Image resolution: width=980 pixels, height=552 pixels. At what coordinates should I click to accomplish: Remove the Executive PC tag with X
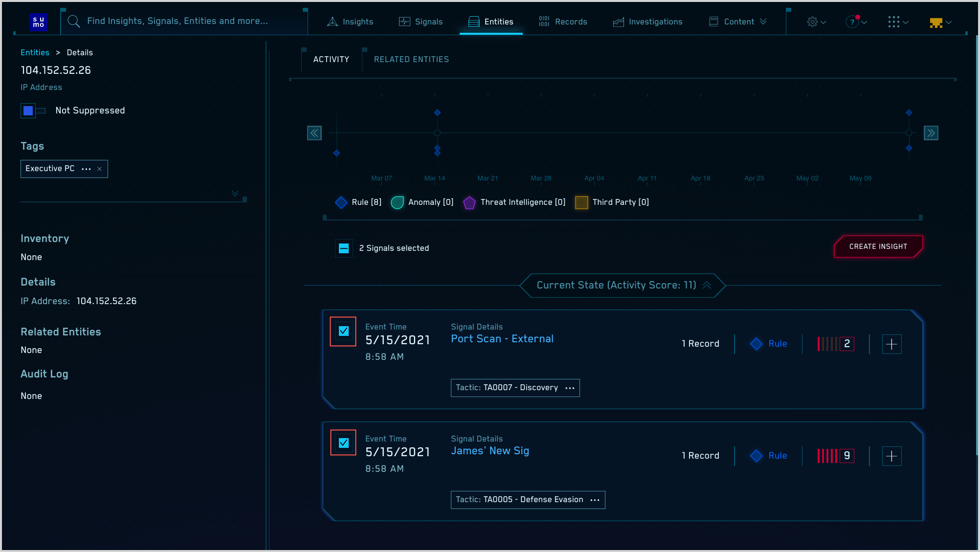[100, 169]
